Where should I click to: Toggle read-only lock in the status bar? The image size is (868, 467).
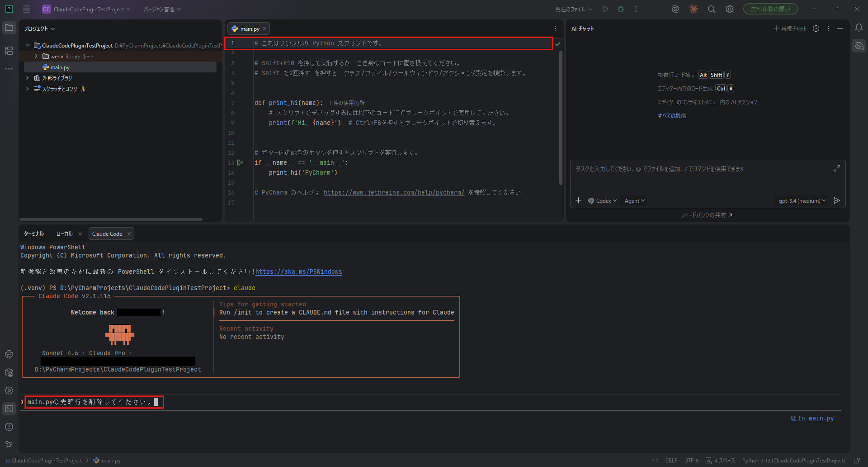click(856, 461)
